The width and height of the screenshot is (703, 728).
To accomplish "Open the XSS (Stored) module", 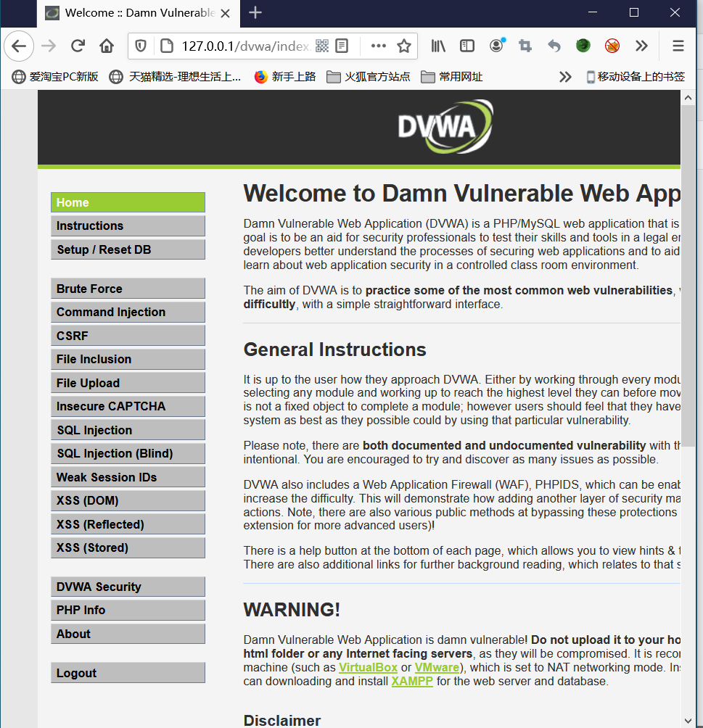I will point(128,547).
